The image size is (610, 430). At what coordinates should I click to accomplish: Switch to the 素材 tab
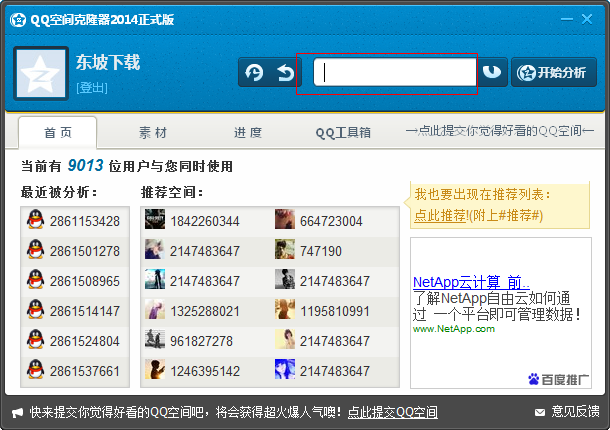(x=153, y=133)
